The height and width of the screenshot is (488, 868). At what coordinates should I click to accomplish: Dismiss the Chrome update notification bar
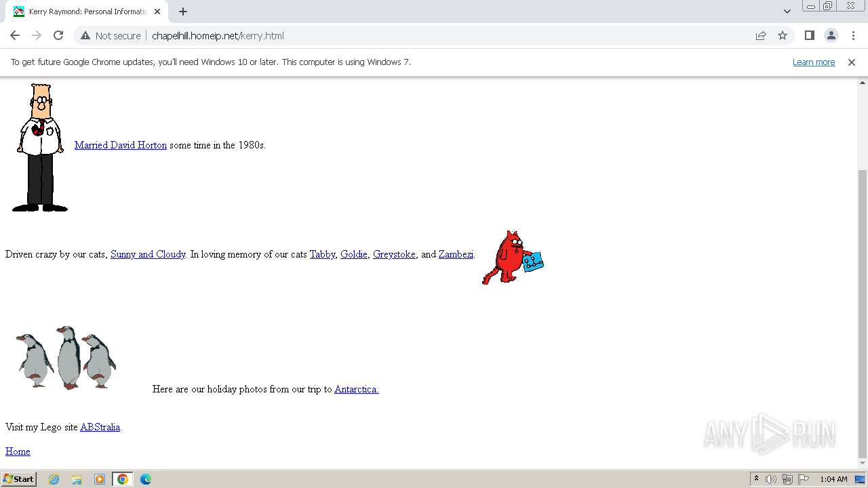point(852,62)
